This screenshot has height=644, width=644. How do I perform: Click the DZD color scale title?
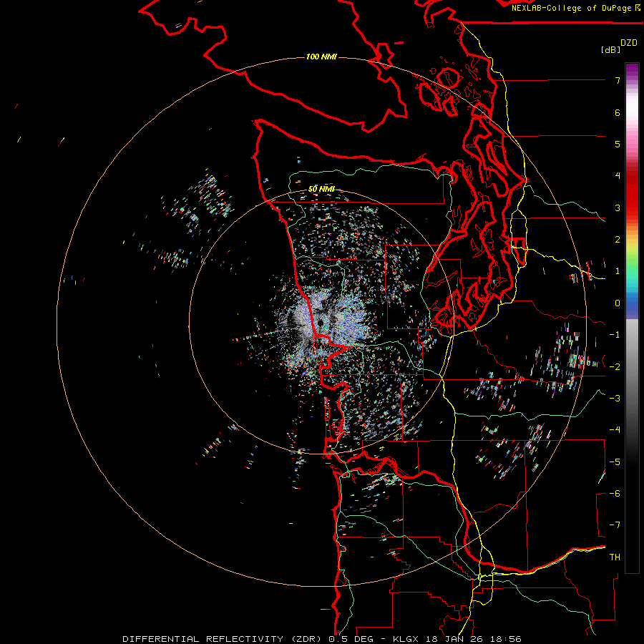click(x=629, y=43)
